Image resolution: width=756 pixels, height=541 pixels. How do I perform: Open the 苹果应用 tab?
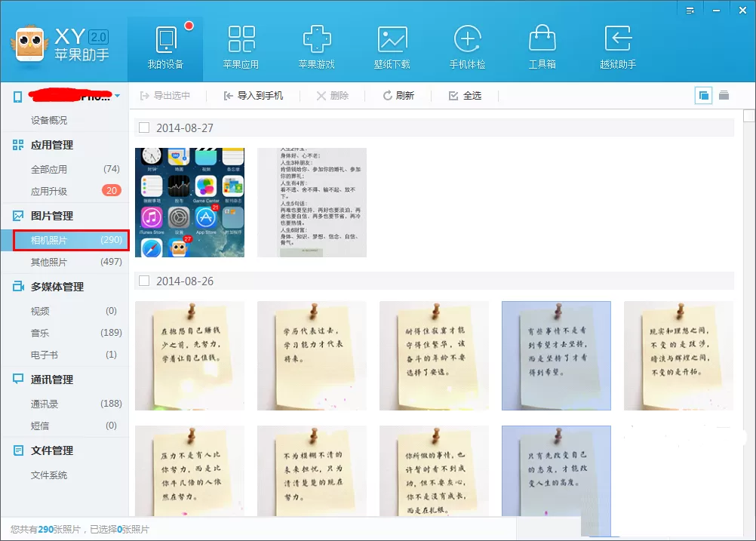tap(241, 49)
